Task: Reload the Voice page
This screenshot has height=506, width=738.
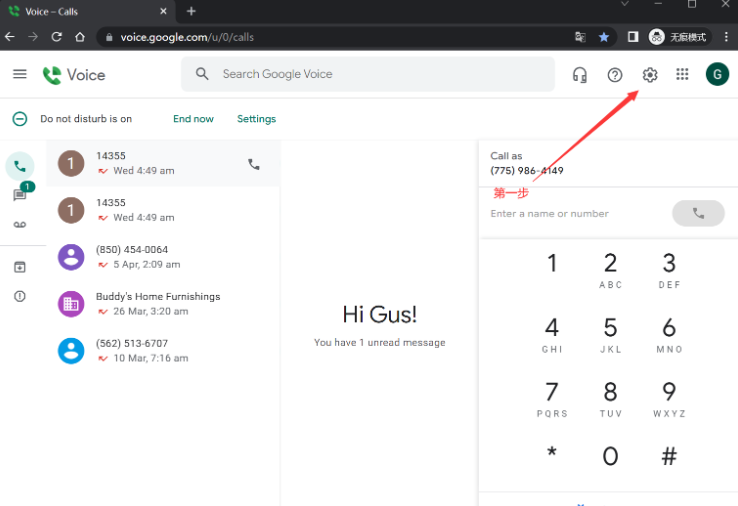Action: pyautogui.click(x=56, y=37)
